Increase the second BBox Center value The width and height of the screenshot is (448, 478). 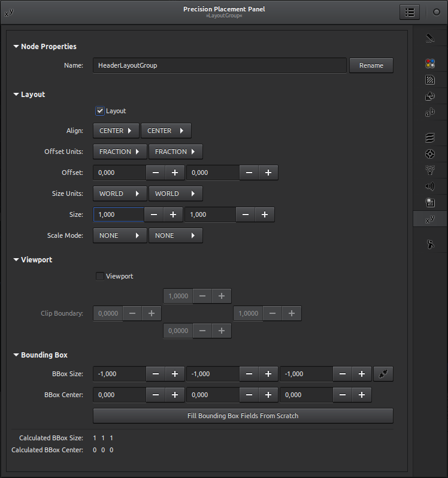pos(268,395)
